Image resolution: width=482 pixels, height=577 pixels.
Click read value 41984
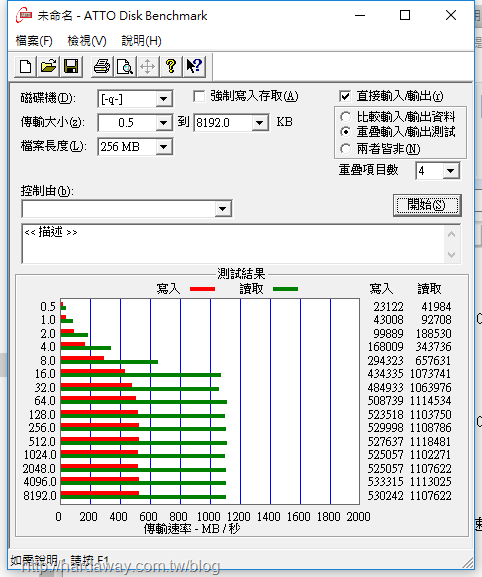click(x=436, y=307)
